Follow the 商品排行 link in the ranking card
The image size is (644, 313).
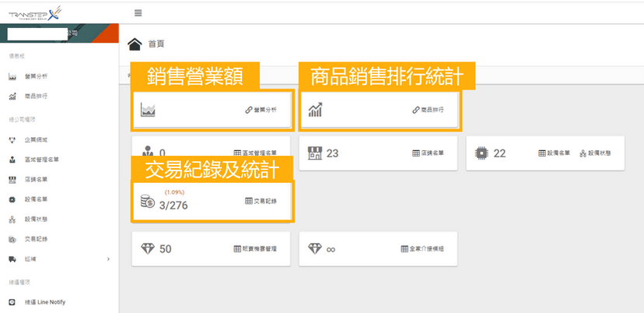[429, 111]
